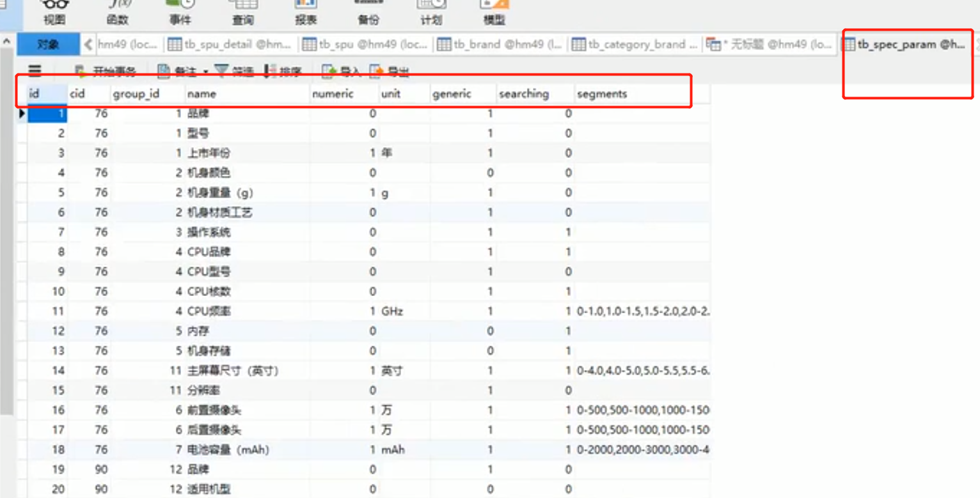Click the generic column header
Image resolution: width=980 pixels, height=498 pixels.
pyautogui.click(x=464, y=93)
